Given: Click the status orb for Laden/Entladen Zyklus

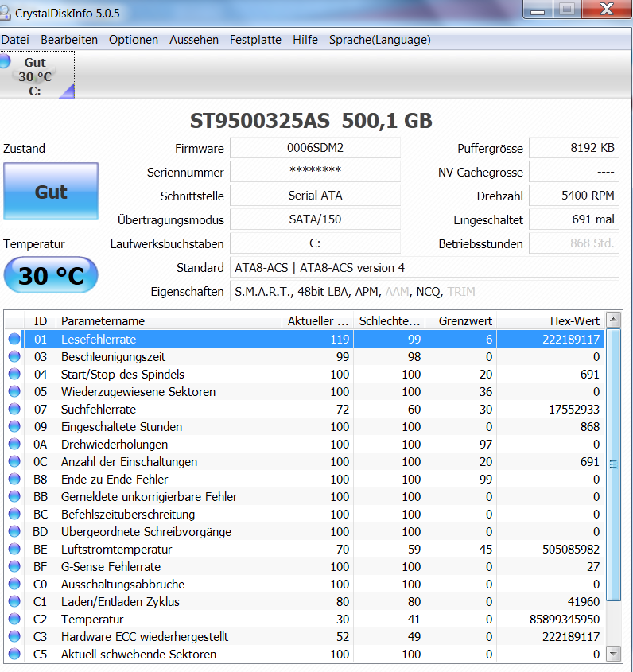Looking at the screenshot, I should pyautogui.click(x=14, y=602).
